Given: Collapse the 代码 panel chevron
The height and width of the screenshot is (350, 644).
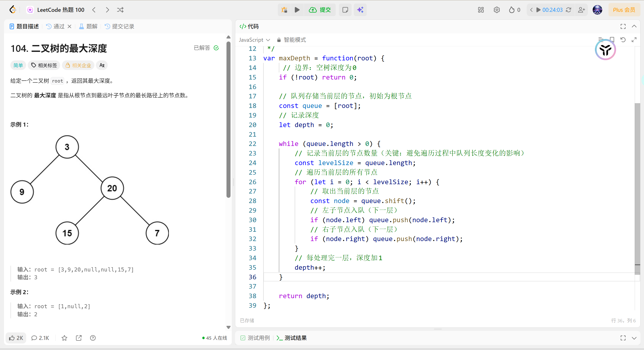Looking at the screenshot, I should coord(634,26).
